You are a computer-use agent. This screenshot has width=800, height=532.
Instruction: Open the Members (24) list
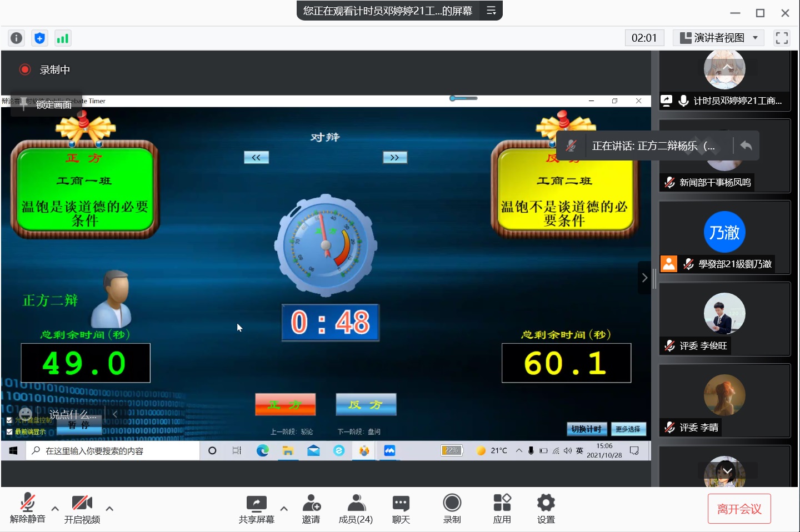(356, 509)
